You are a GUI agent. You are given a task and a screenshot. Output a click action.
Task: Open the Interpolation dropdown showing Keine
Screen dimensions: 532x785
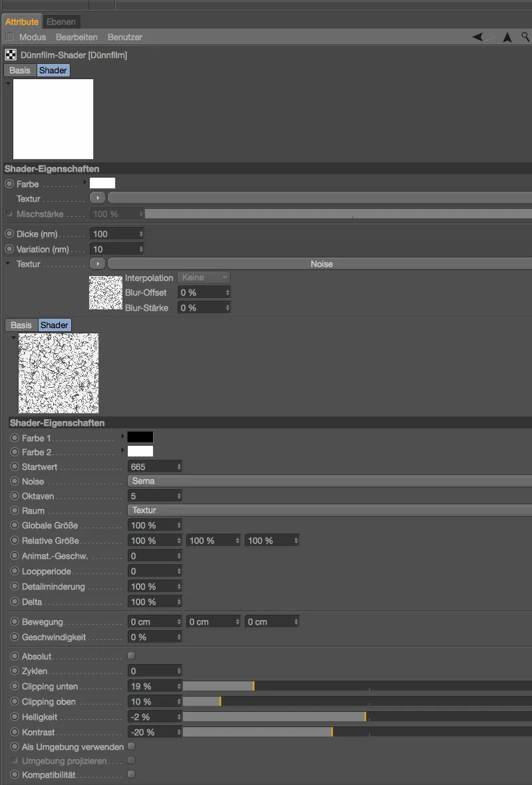203,277
